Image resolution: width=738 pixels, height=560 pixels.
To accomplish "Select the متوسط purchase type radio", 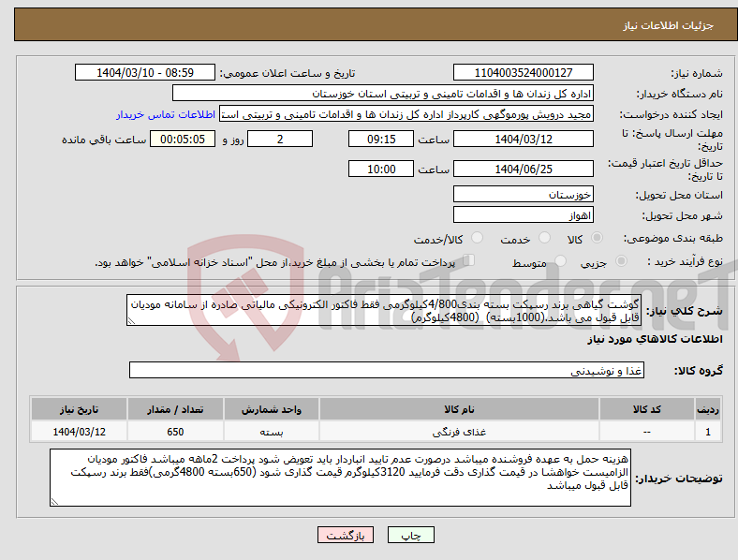I will [x=560, y=260].
